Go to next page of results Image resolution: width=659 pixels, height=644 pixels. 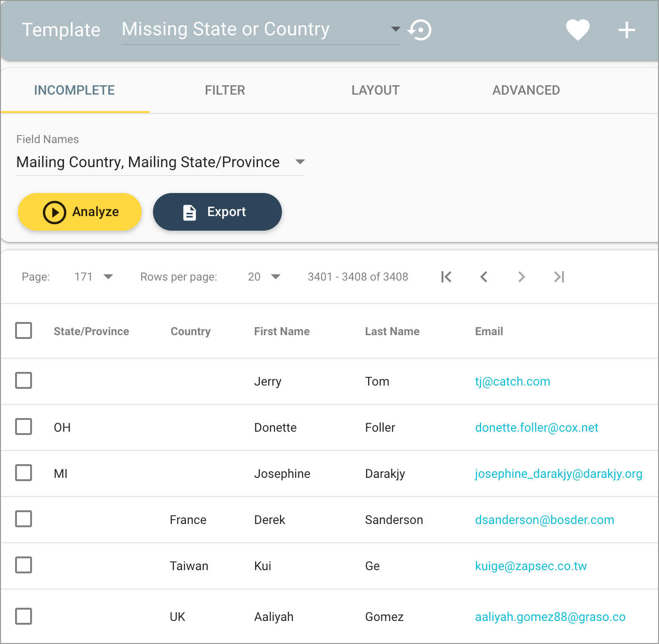(x=521, y=277)
